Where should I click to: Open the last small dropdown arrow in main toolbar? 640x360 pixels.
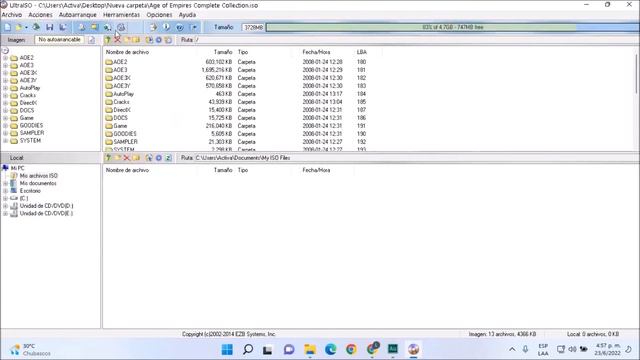[x=194, y=27]
